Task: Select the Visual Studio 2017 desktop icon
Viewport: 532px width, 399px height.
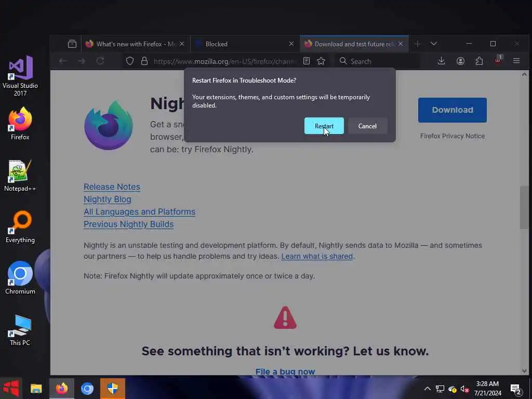Action: (x=20, y=76)
